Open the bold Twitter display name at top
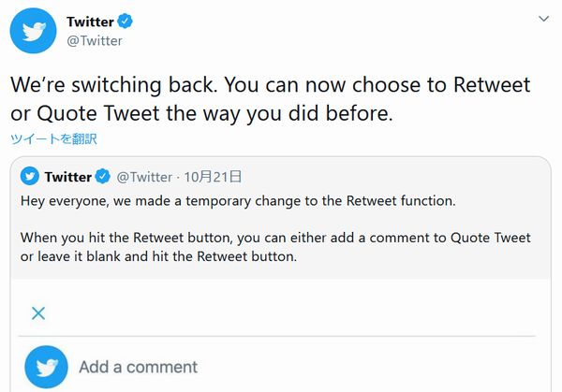Viewport: 562px width, 392px height. pos(90,21)
